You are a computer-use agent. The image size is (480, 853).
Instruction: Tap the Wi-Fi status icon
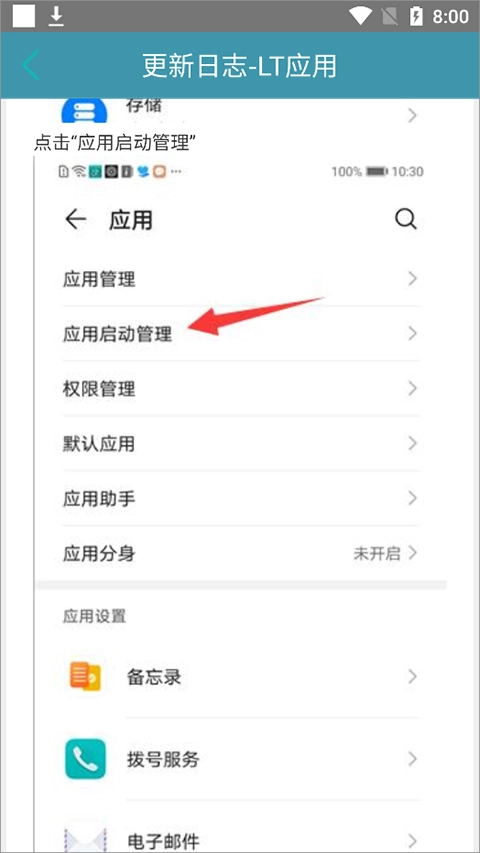[x=360, y=17]
